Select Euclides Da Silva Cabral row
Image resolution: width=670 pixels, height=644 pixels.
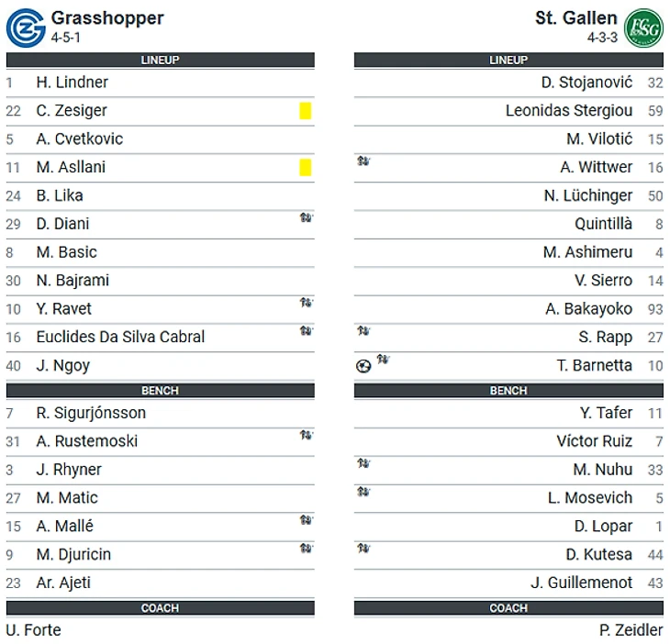click(x=120, y=338)
